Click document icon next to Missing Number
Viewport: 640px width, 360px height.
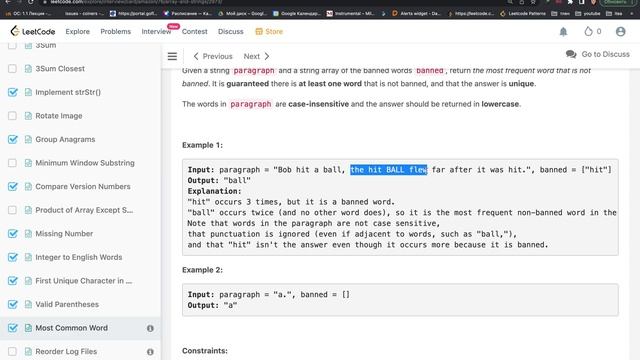point(28,234)
